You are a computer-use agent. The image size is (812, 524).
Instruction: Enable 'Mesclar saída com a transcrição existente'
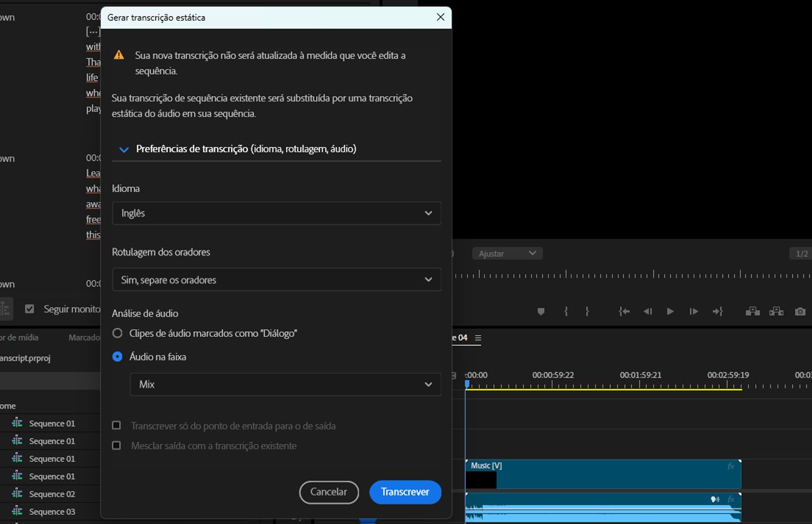click(x=116, y=445)
